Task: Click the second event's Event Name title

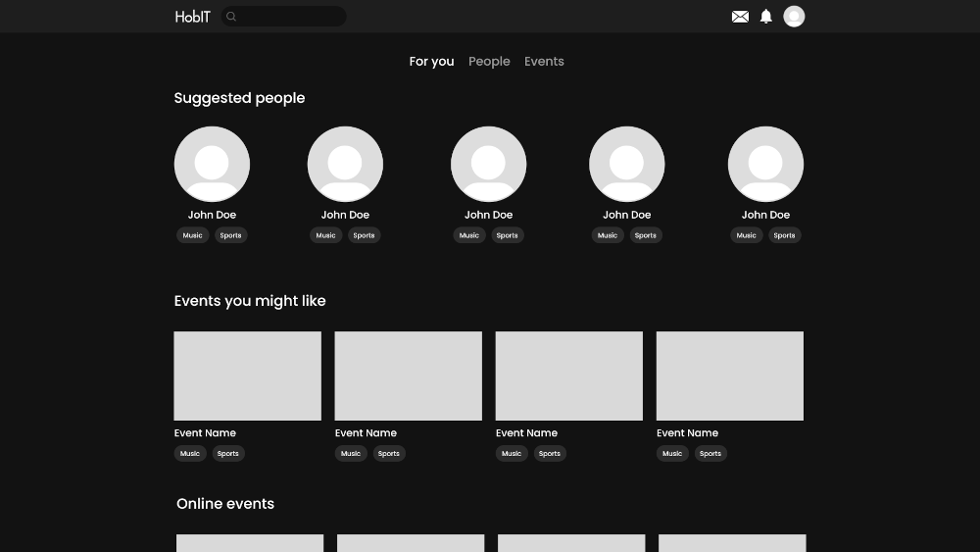Action: tap(366, 433)
